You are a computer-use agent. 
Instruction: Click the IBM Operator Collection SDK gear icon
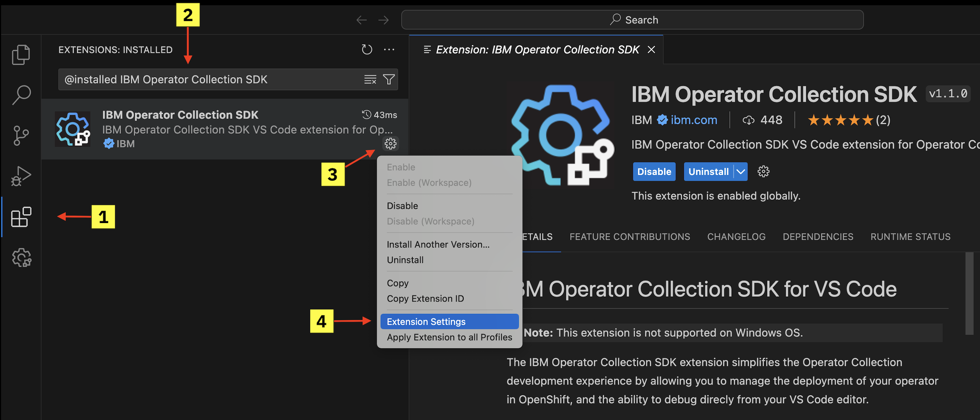[391, 143]
